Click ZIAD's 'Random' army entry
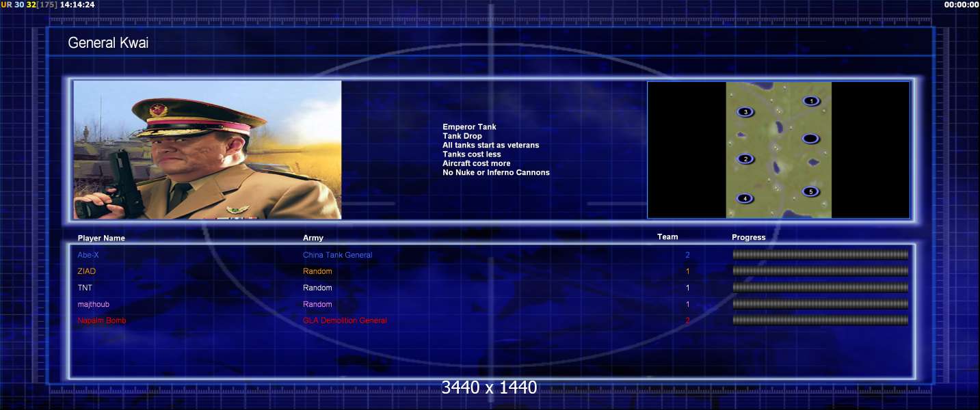Screen dimensions: 980x410 tap(317, 271)
